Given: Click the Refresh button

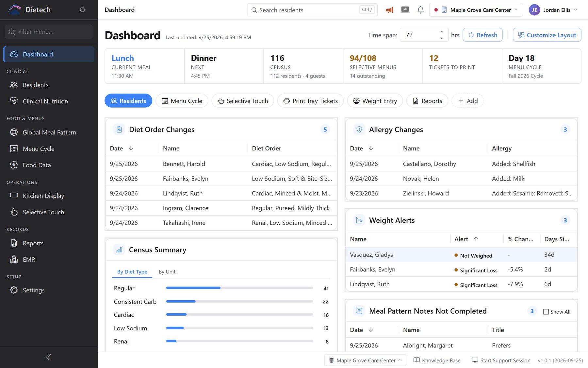Looking at the screenshot, I should click(x=482, y=35).
